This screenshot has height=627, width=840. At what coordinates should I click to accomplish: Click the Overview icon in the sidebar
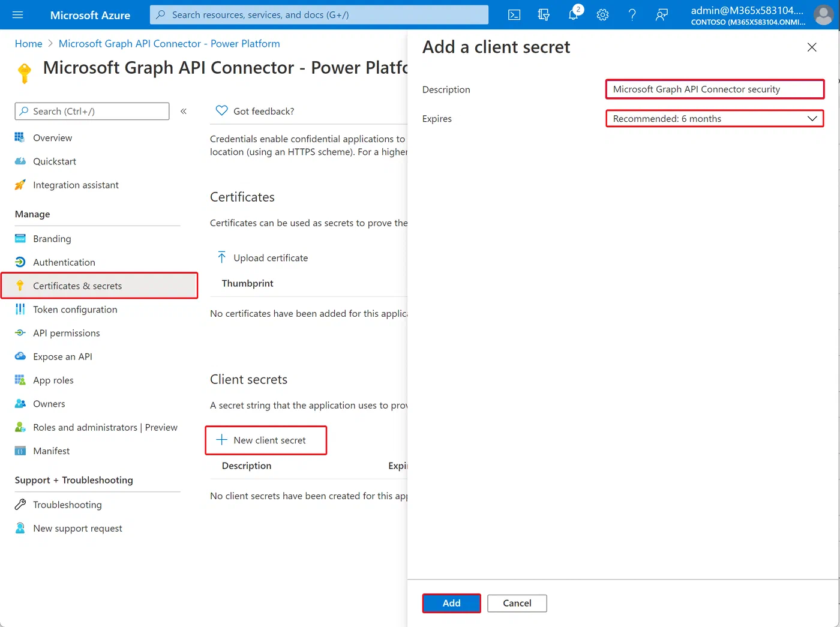click(20, 137)
